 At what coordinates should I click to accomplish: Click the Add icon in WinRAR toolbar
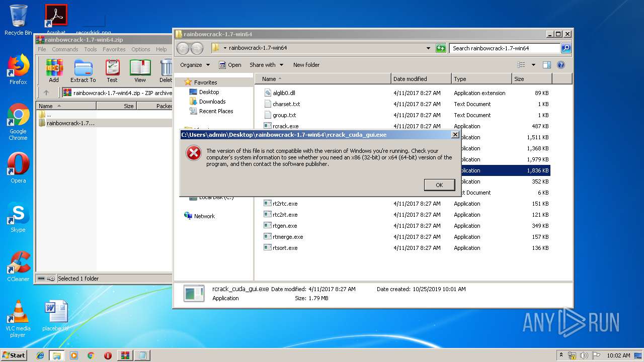click(x=54, y=71)
